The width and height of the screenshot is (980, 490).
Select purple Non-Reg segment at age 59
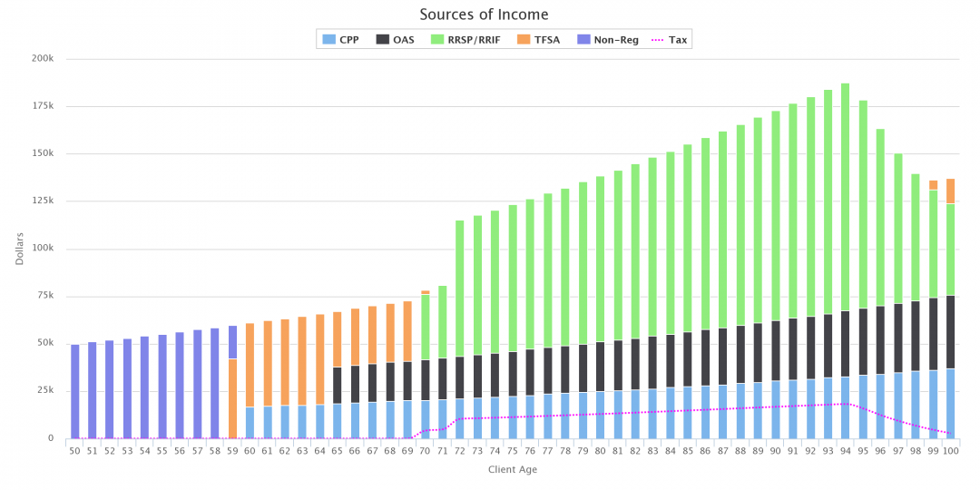(232, 342)
